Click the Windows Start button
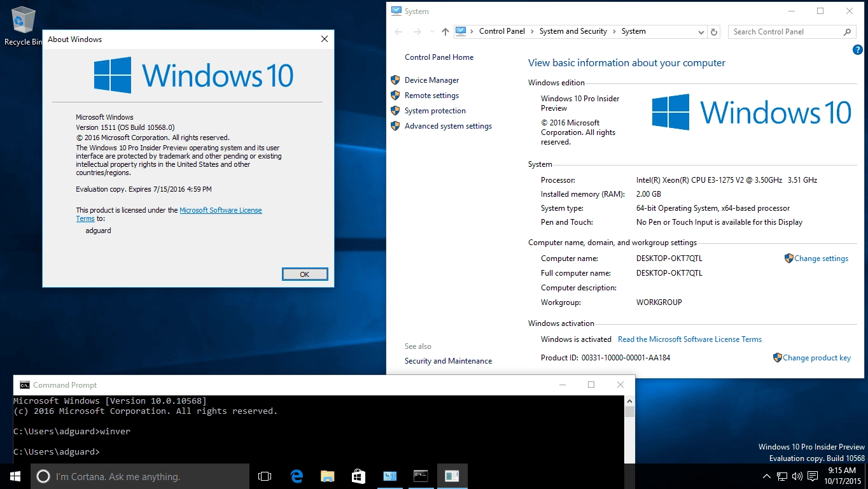 pos(15,476)
